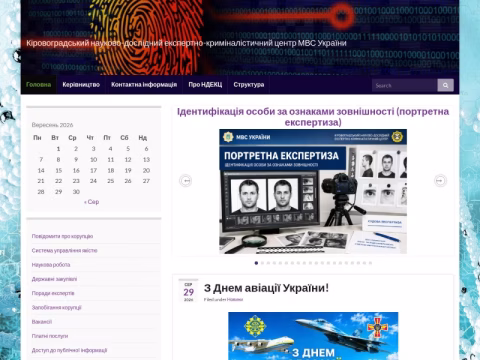
Task: Open Доступ до публічної інформації link
Action: pyautogui.click(x=69, y=350)
